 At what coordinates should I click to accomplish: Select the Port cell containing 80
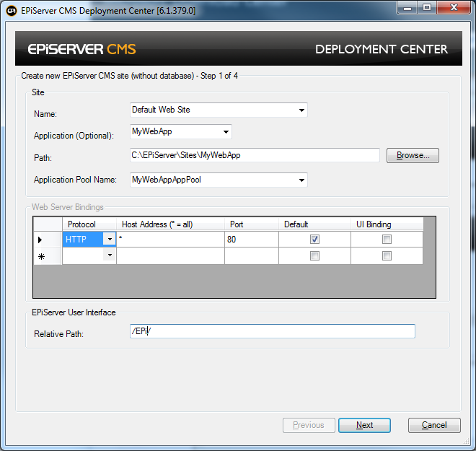click(251, 239)
